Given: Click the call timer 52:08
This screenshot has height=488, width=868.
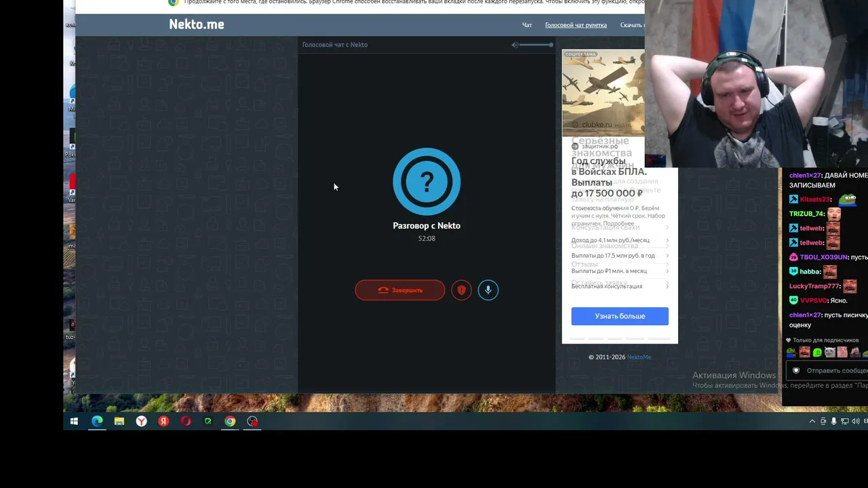Looking at the screenshot, I should pyautogui.click(x=427, y=239).
